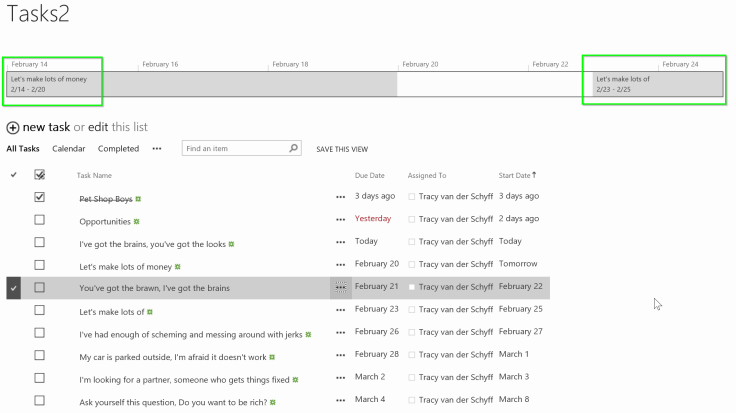Image resolution: width=736 pixels, height=413 pixels.
Task: Click the row selection checkmark on highlighted row
Action: click(x=13, y=288)
